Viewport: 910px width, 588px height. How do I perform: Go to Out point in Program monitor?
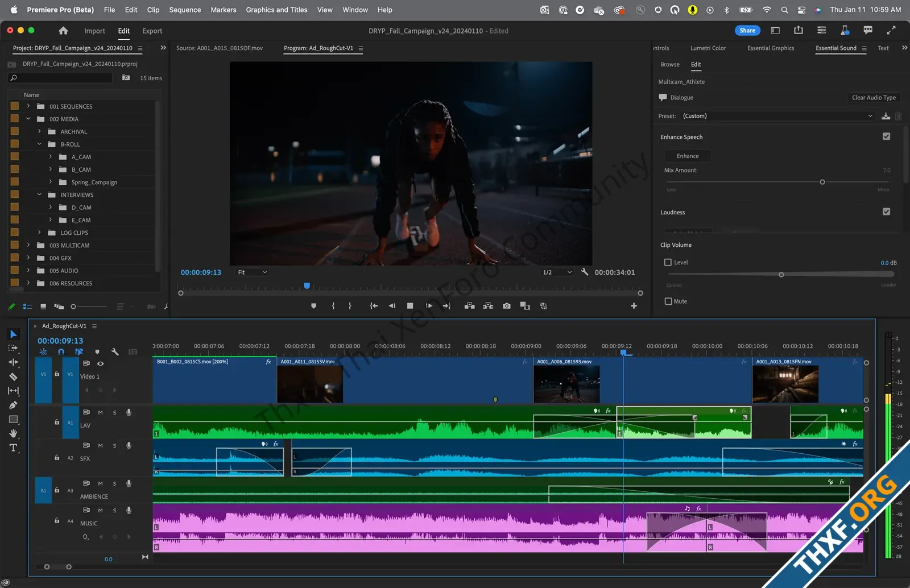447,306
